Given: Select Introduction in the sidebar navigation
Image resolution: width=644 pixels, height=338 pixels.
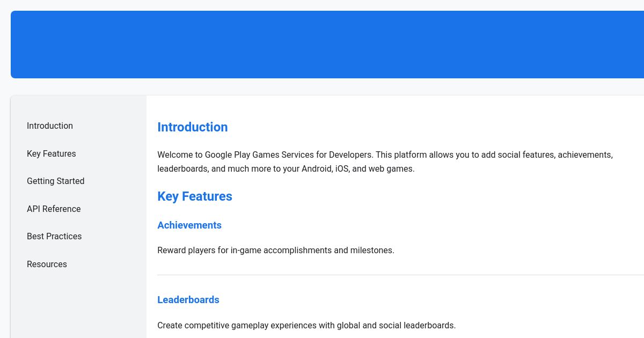Looking at the screenshot, I should 50,126.
